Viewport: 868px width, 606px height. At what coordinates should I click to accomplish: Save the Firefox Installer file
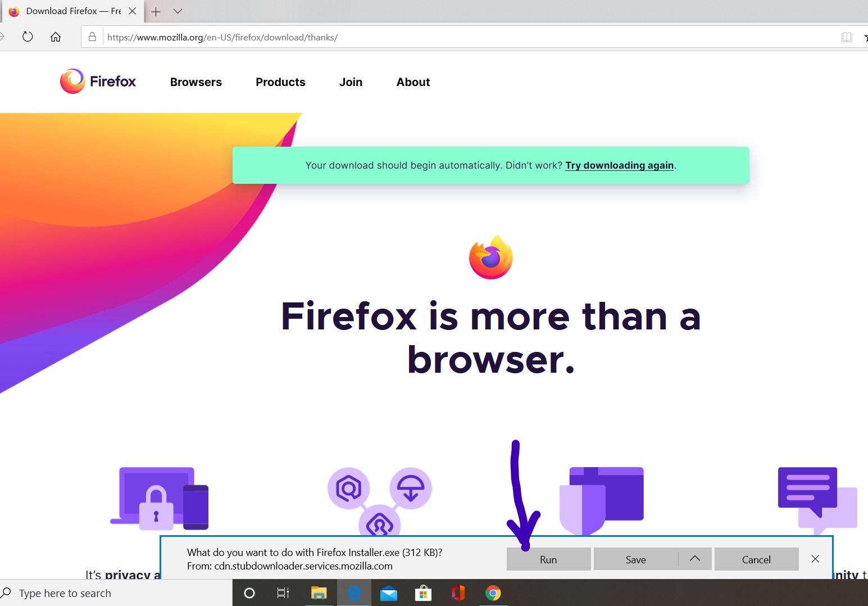click(636, 559)
